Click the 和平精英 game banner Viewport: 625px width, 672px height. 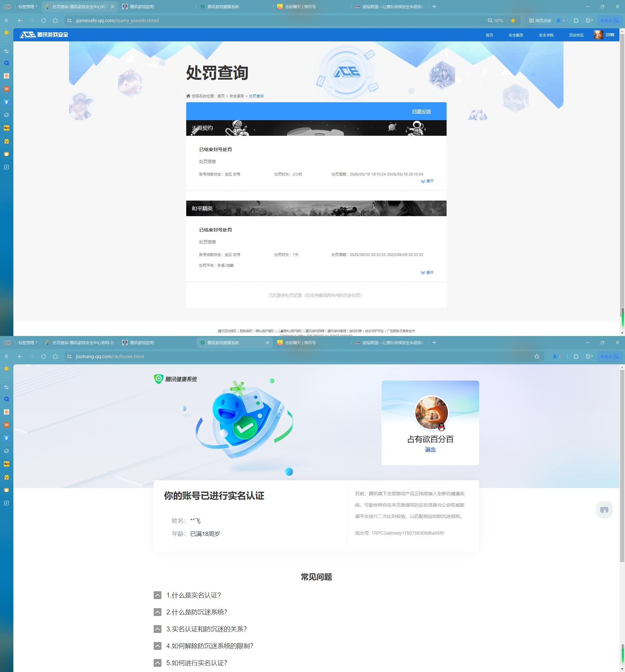pyautogui.click(x=316, y=209)
